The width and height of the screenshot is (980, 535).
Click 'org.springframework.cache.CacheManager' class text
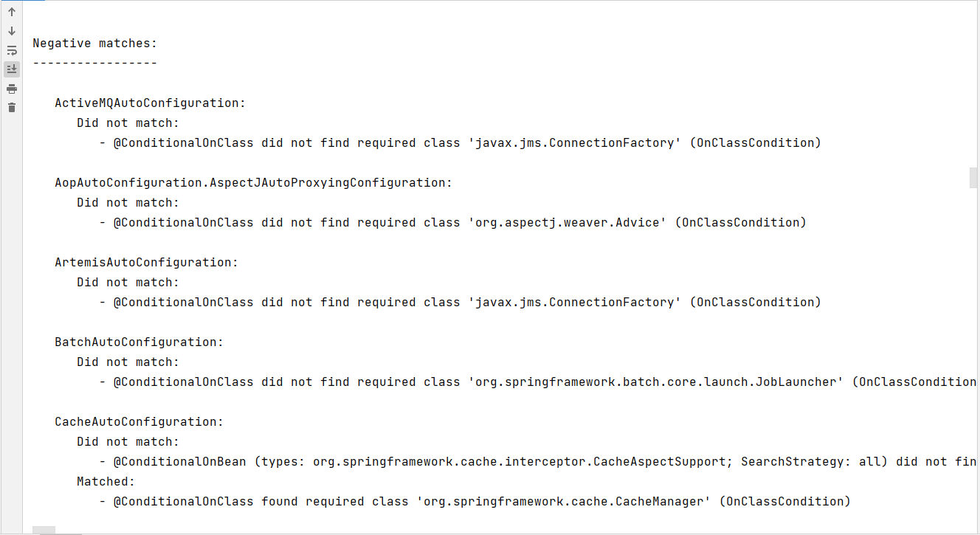563,502
